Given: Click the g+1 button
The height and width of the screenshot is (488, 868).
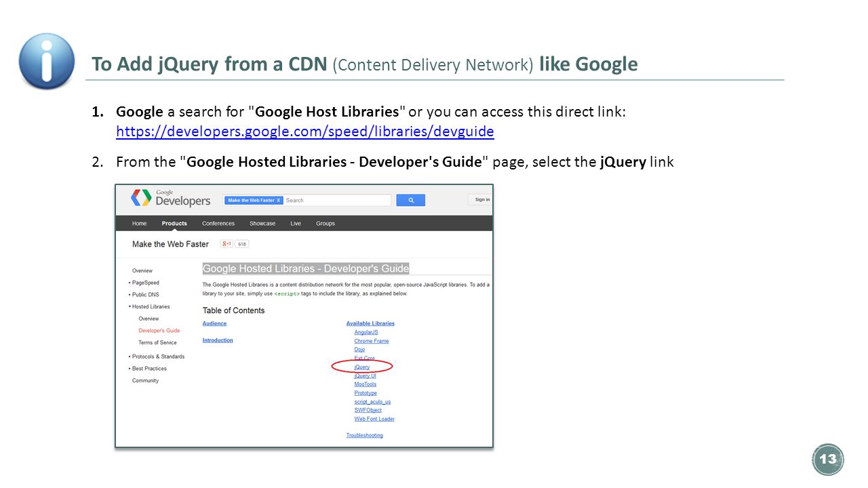Looking at the screenshot, I should point(226,244).
